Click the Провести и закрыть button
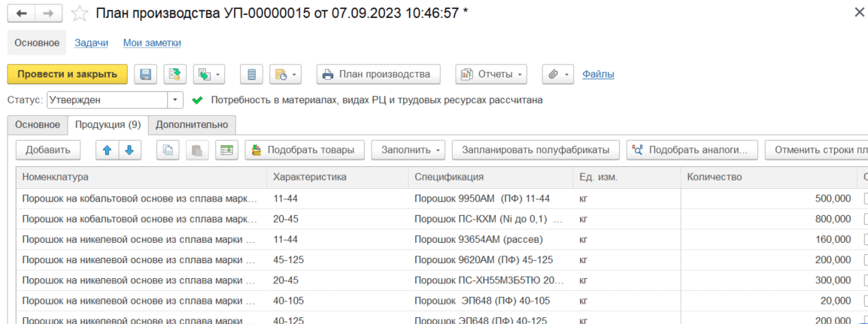868x324 pixels. [68, 74]
